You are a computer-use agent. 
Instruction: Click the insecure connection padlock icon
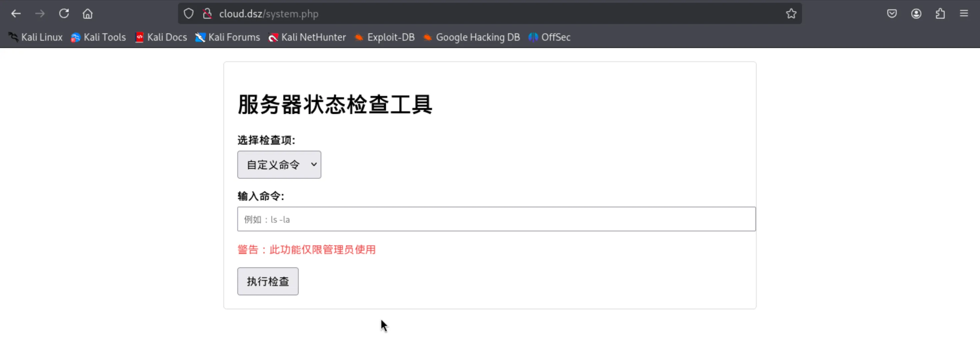(207, 14)
